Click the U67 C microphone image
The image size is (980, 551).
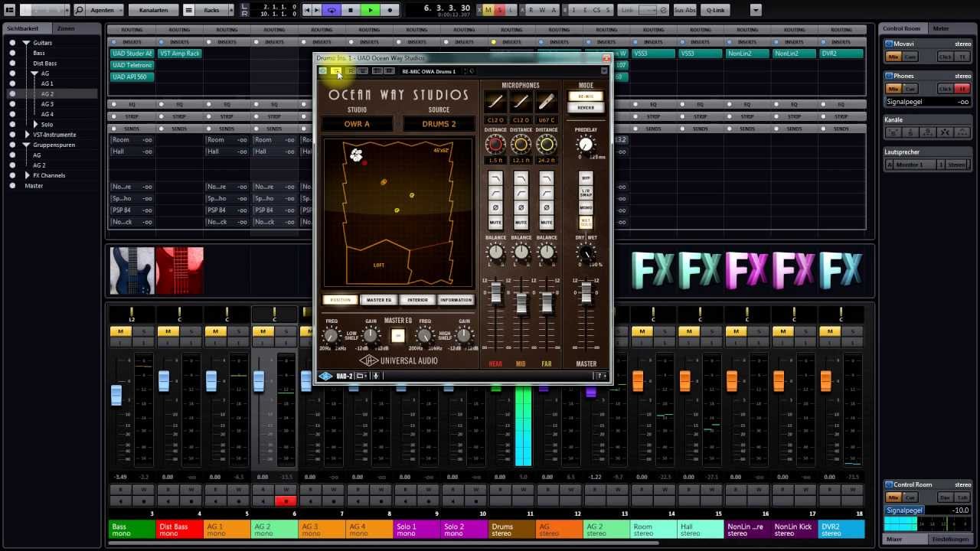(546, 103)
